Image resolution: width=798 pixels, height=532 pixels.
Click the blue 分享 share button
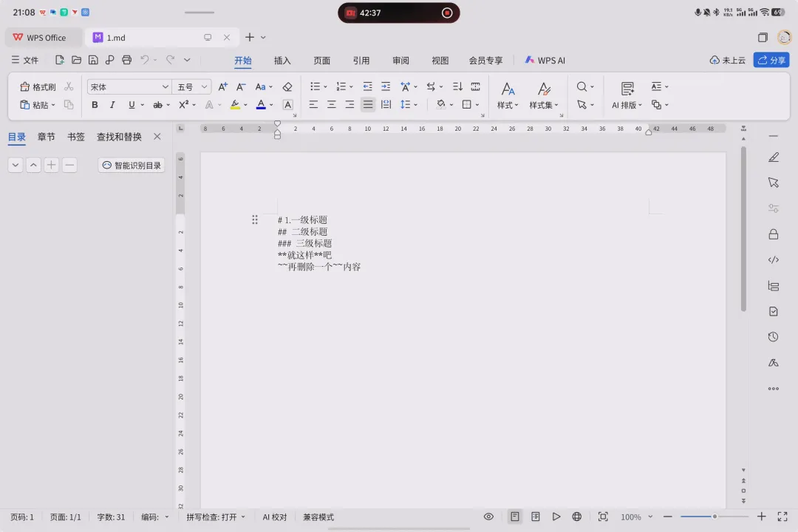pos(771,60)
